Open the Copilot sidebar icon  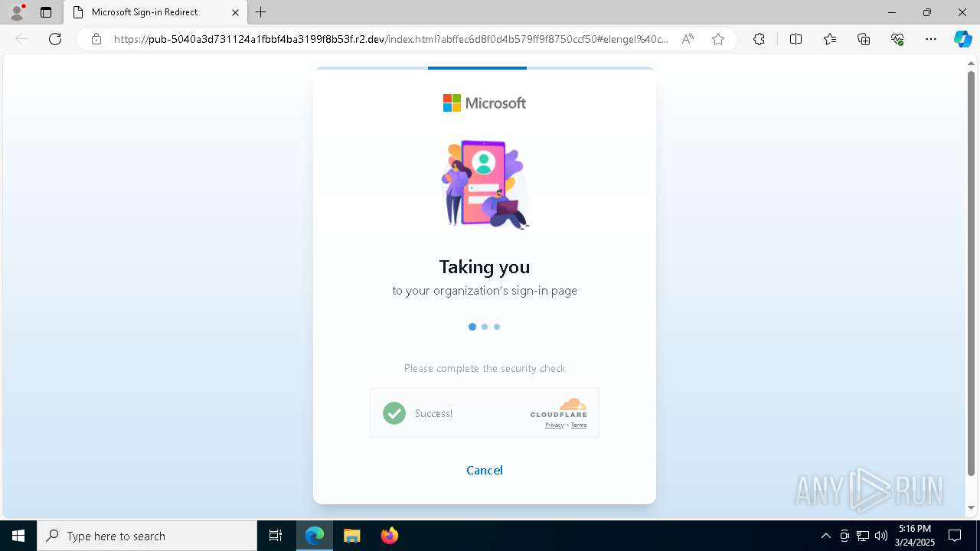[962, 39]
